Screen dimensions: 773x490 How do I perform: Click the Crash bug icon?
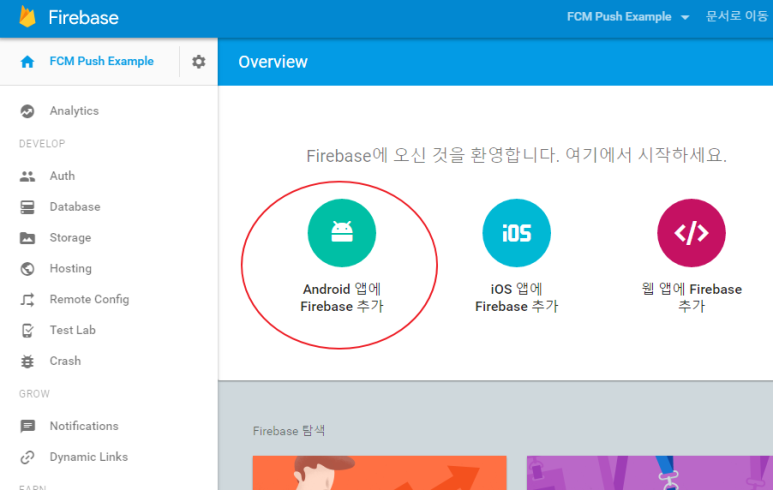(x=28, y=361)
